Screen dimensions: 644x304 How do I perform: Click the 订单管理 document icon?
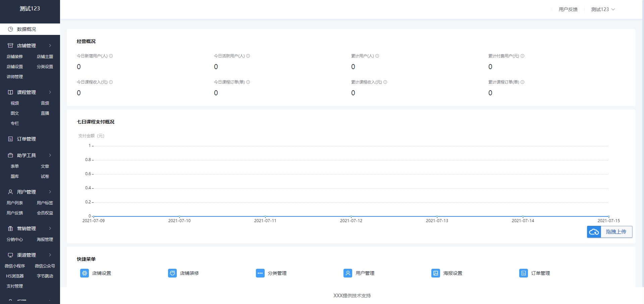10,139
